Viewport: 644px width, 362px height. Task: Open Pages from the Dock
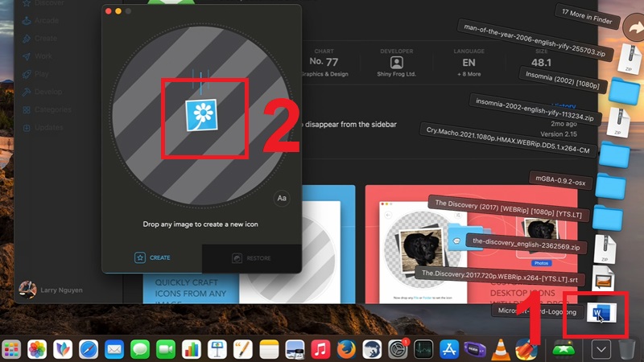[243, 350]
